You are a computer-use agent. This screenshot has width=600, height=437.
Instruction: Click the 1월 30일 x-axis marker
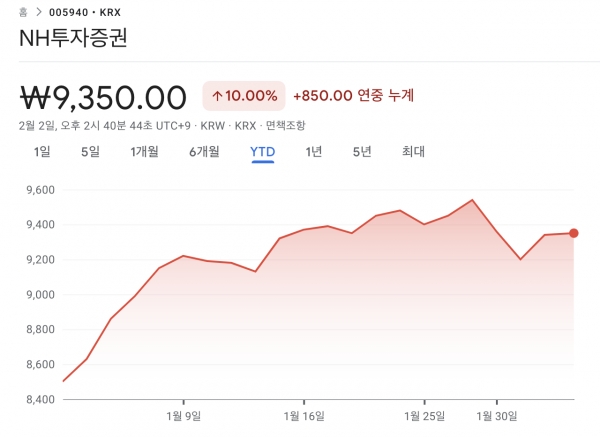(497, 416)
